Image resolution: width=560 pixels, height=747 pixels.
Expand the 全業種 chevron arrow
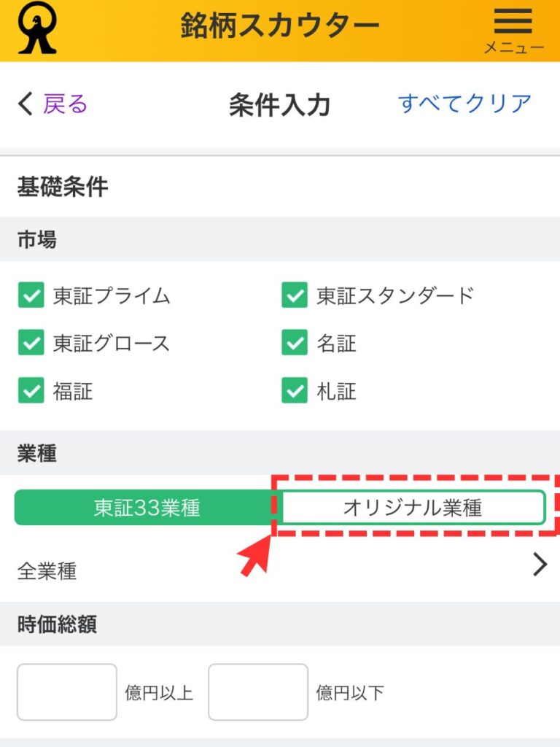[540, 565]
